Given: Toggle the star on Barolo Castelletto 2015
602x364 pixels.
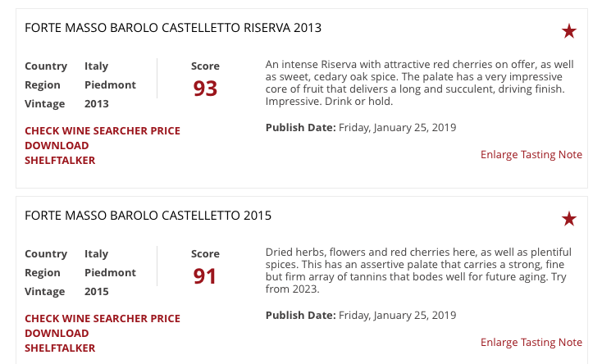Looking at the screenshot, I should click(569, 219).
